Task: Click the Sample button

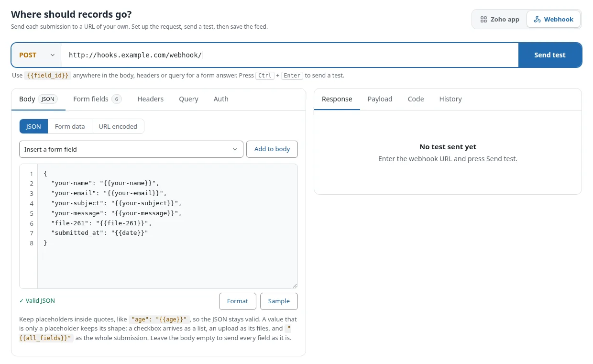Action: click(279, 301)
